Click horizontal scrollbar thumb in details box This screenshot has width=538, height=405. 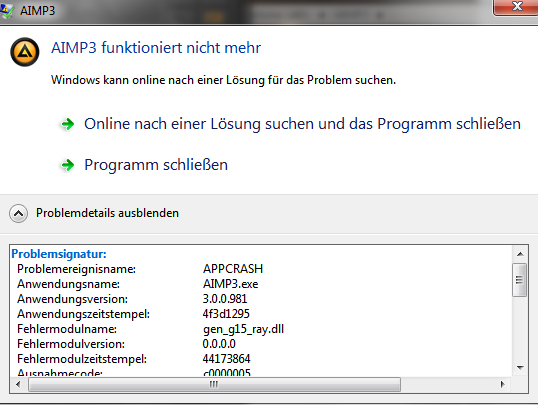(214, 384)
